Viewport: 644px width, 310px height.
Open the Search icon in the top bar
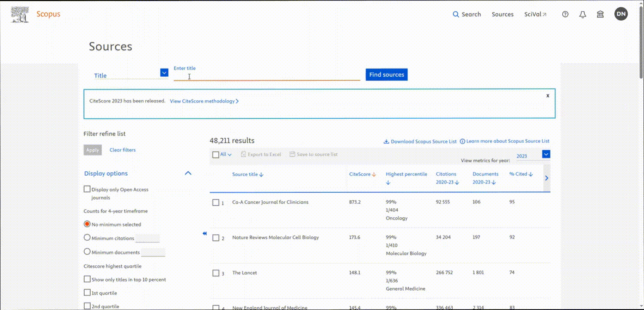(x=456, y=14)
